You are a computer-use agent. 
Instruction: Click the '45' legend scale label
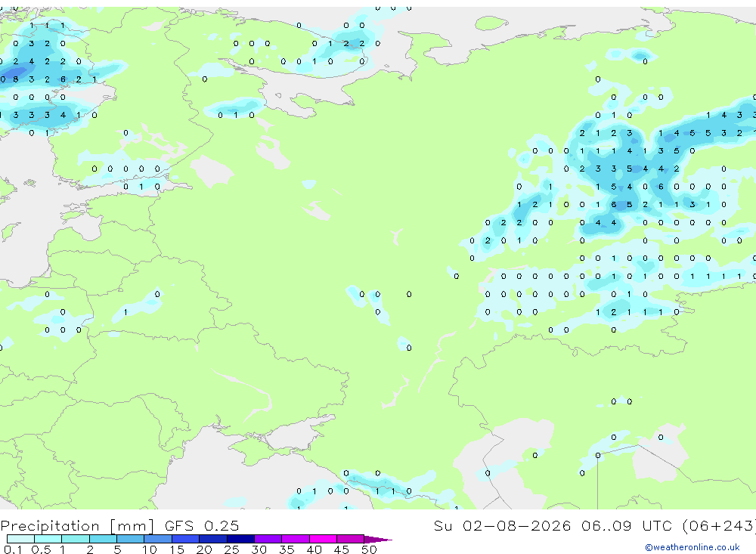342,549
